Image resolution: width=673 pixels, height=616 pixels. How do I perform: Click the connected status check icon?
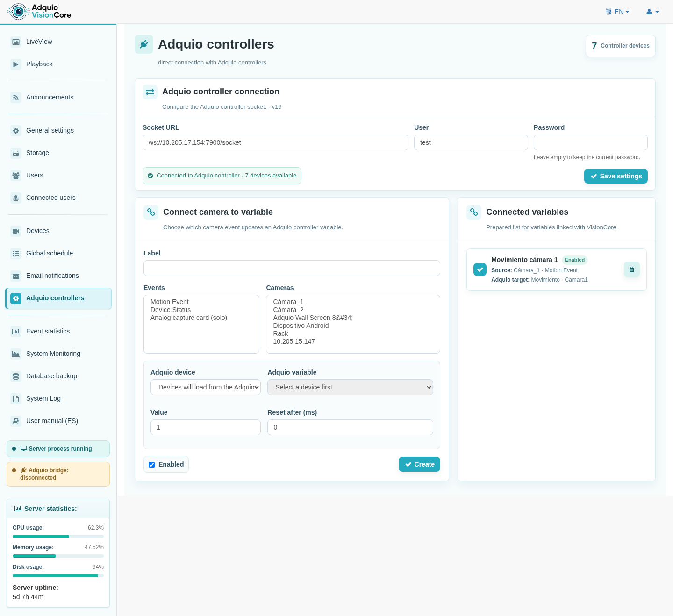point(150,176)
